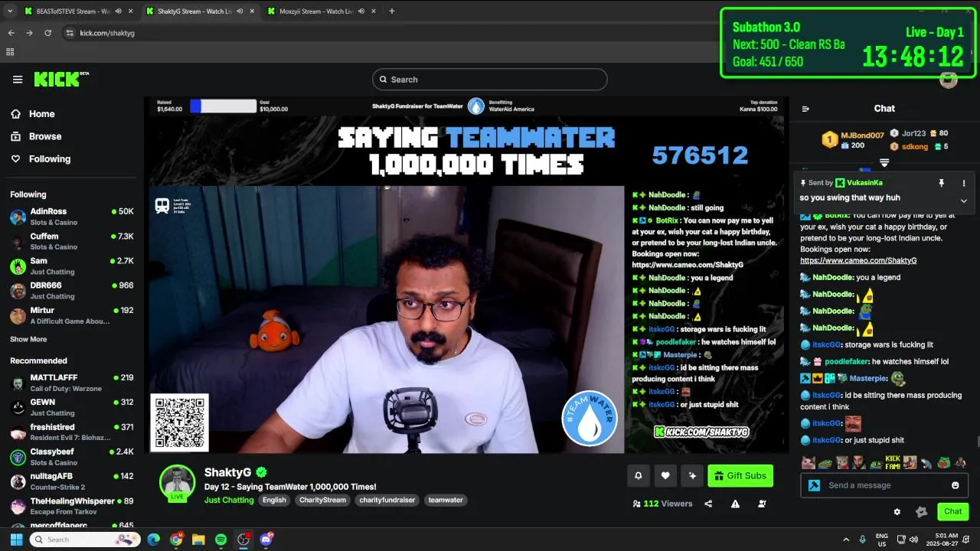Open Spotify from the taskbar
The width and height of the screenshot is (980, 551).
220,540
